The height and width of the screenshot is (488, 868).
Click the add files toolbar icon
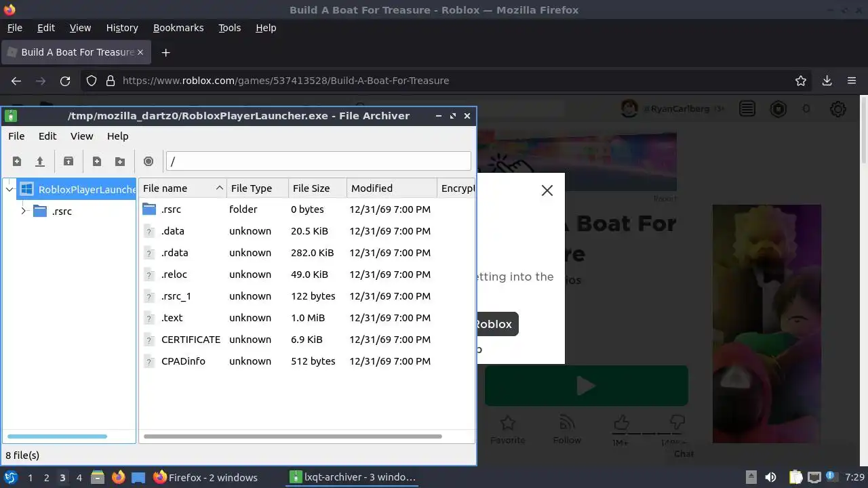pyautogui.click(x=97, y=161)
